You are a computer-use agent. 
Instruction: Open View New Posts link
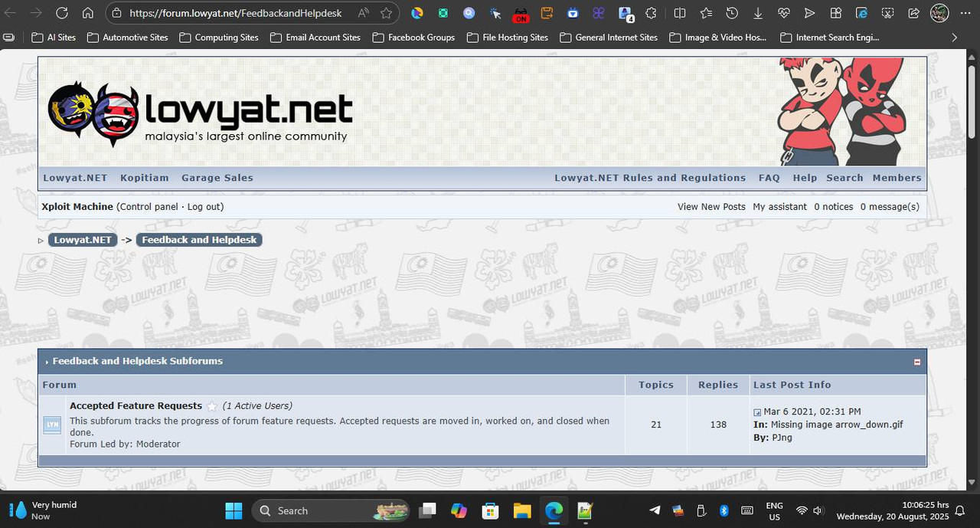coord(711,207)
